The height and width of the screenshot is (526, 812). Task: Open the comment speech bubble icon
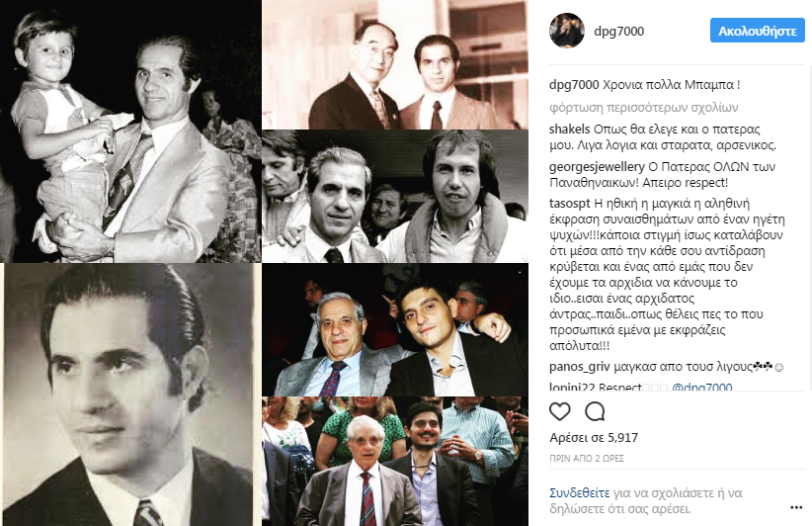[x=595, y=411]
